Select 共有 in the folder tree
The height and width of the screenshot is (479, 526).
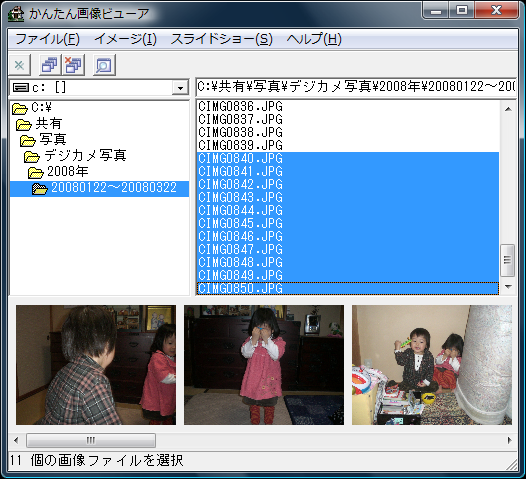(x=49, y=124)
